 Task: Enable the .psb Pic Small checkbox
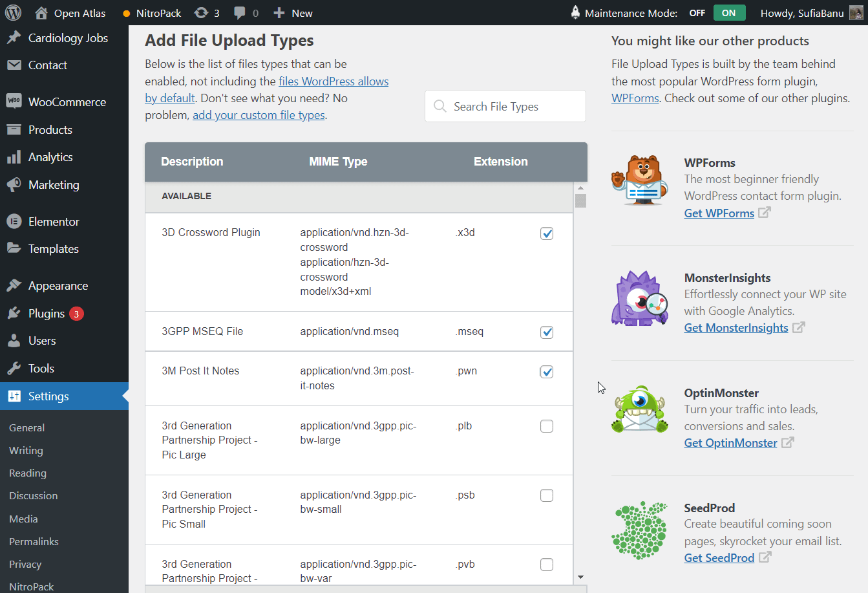coord(547,495)
